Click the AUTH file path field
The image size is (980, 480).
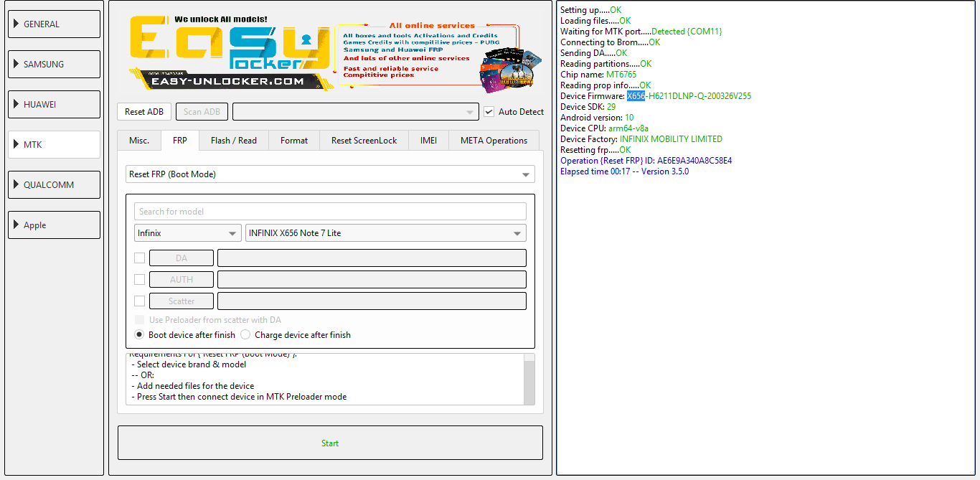click(x=372, y=280)
